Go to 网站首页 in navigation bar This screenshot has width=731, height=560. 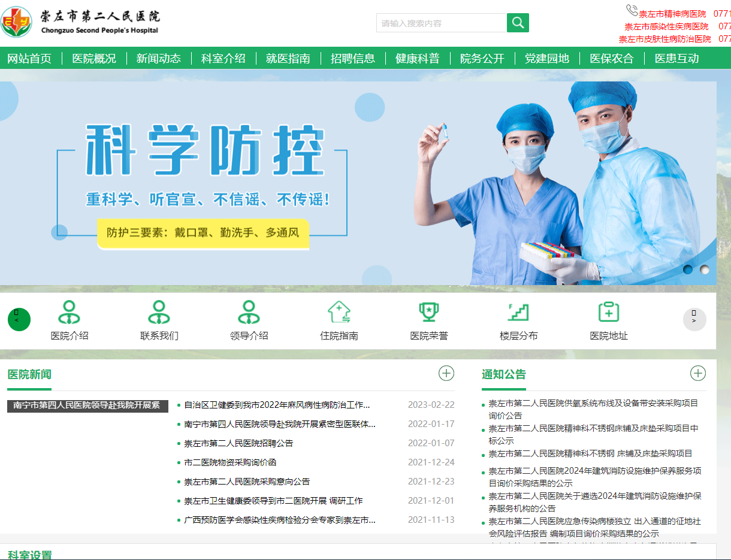click(x=29, y=58)
